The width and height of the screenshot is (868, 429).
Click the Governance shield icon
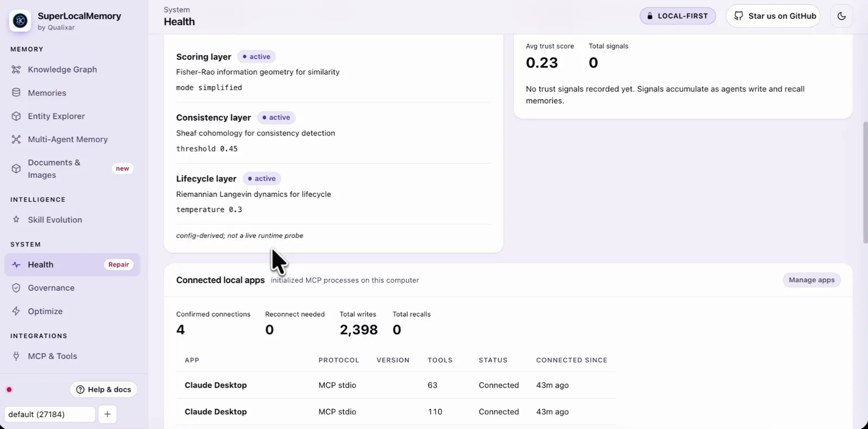(x=16, y=288)
